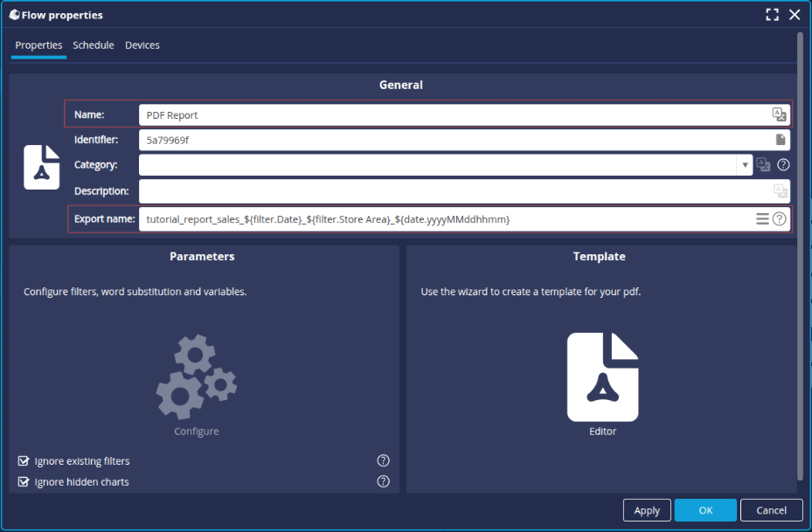
Task: Uncheck Ignore hidden charts
Action: pos(22,480)
